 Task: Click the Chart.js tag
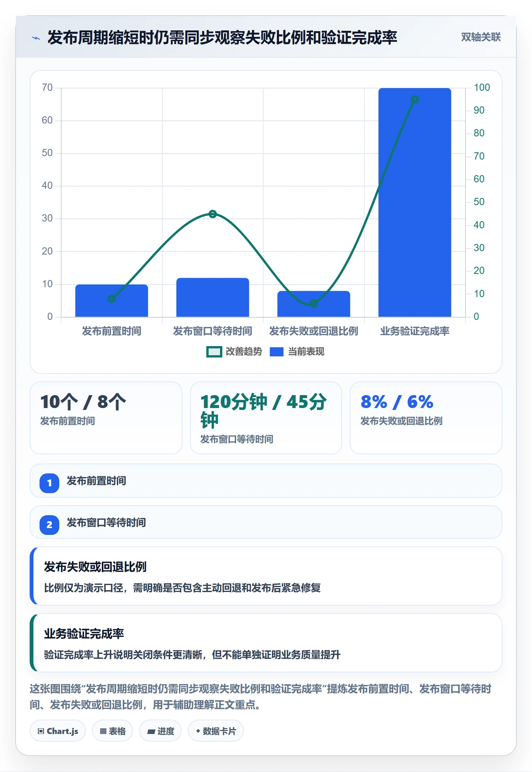pos(58,731)
